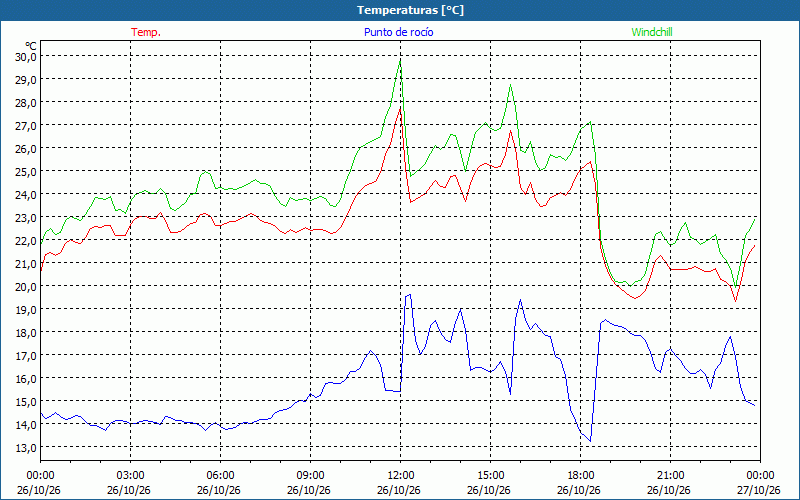
Task: Click the 27/10/26 date label
Action: pos(759,490)
